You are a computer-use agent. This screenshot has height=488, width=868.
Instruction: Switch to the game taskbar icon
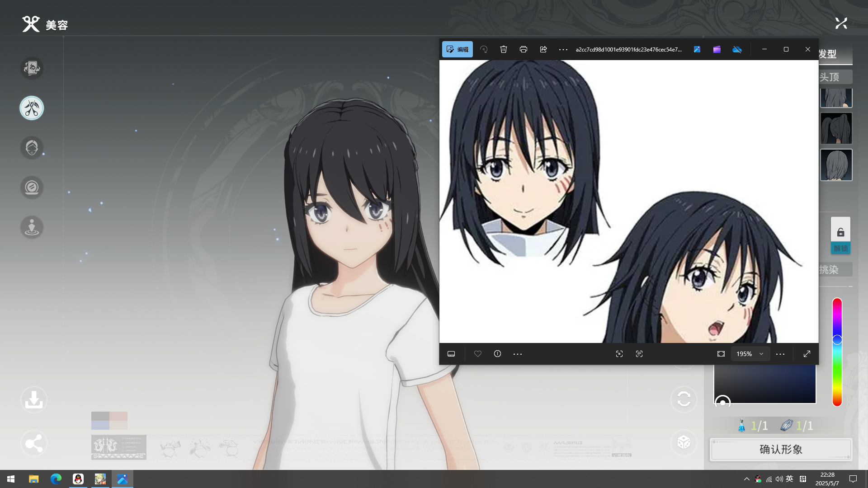click(100, 479)
